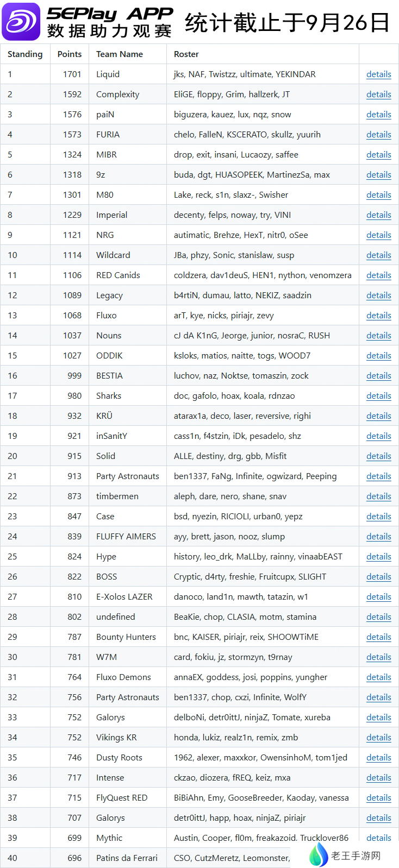Viewport: 399px width, 868px height.
Task: Open details link for undefined team
Action: [379, 617]
